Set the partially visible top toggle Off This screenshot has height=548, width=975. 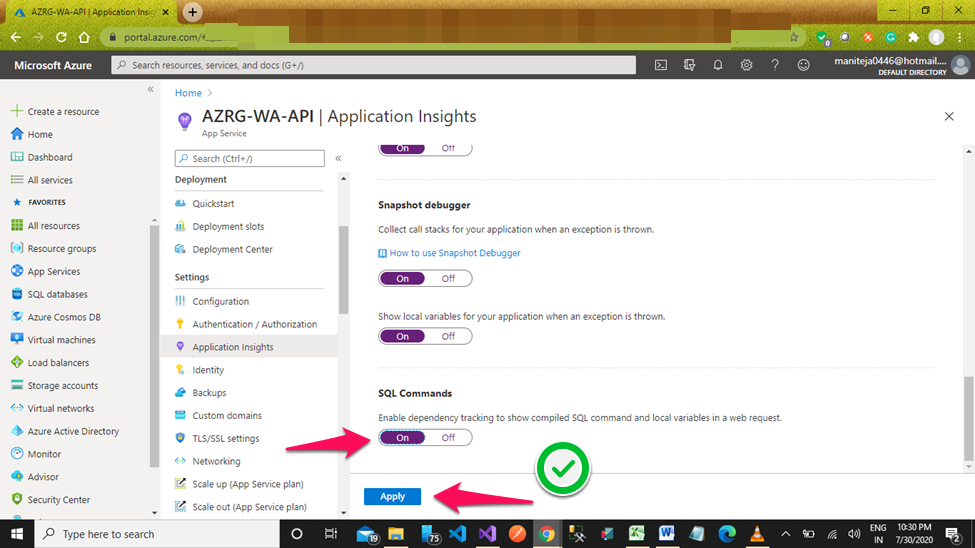[x=448, y=148]
